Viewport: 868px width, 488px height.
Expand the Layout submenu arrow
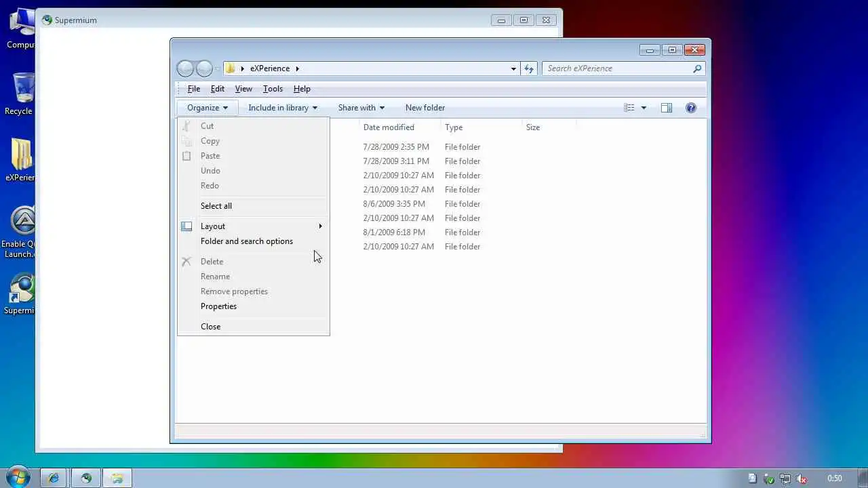(x=320, y=226)
